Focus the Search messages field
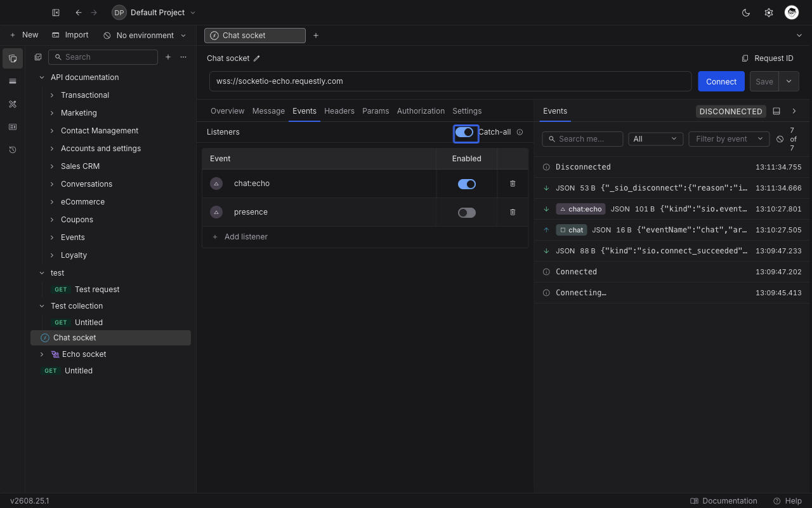The height and width of the screenshot is (508, 812). point(582,139)
